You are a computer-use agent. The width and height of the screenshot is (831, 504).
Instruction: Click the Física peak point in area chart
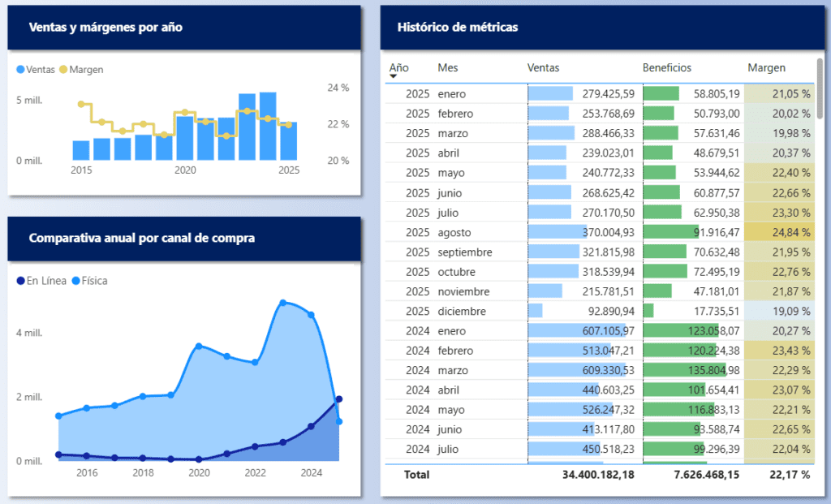[283, 303]
